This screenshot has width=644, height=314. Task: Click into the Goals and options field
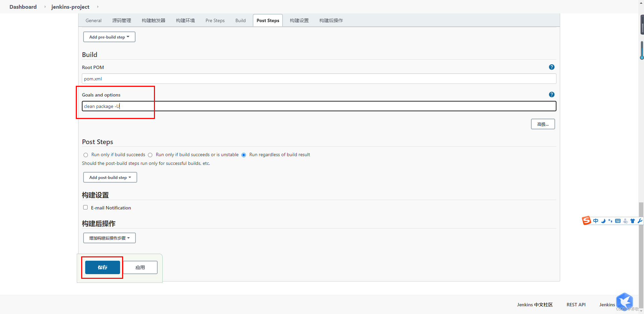tap(319, 106)
